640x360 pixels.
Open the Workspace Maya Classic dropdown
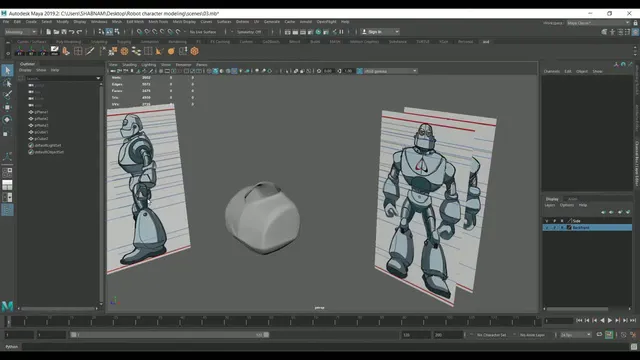(598, 23)
